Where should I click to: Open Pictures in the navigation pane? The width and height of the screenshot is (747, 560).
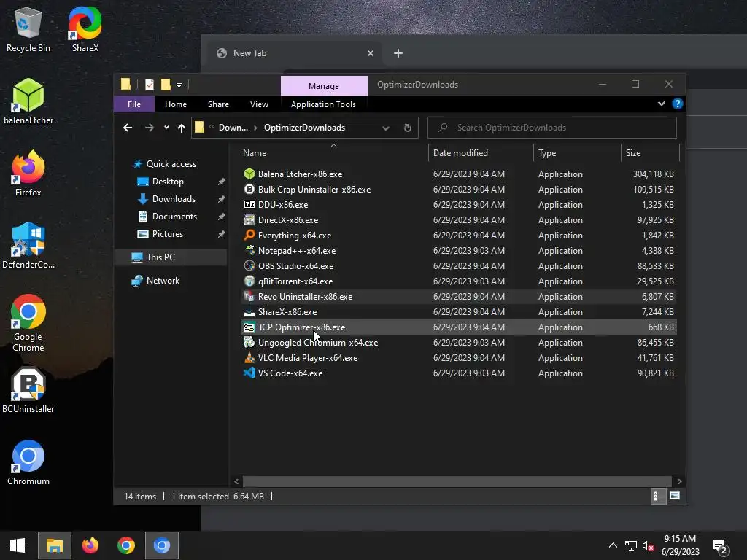167,234
